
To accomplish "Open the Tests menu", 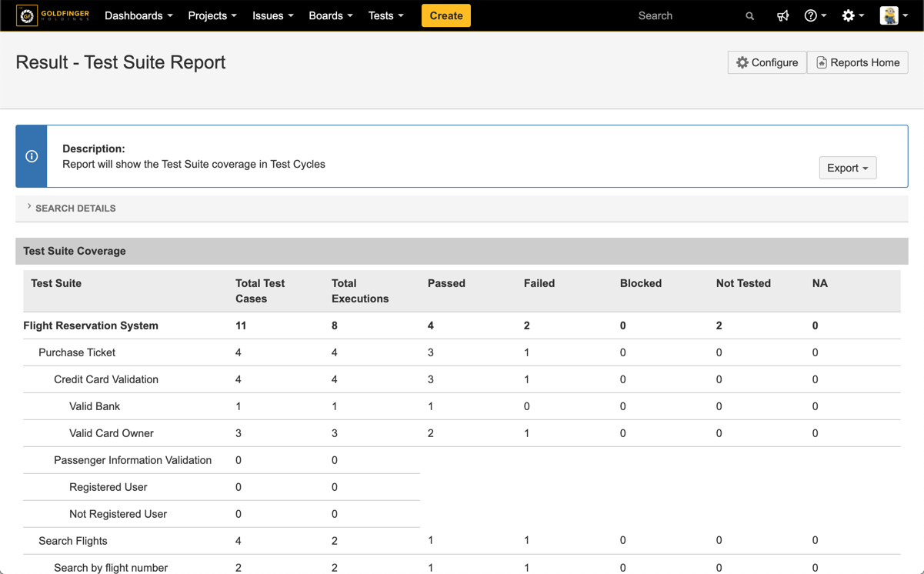I will (385, 16).
